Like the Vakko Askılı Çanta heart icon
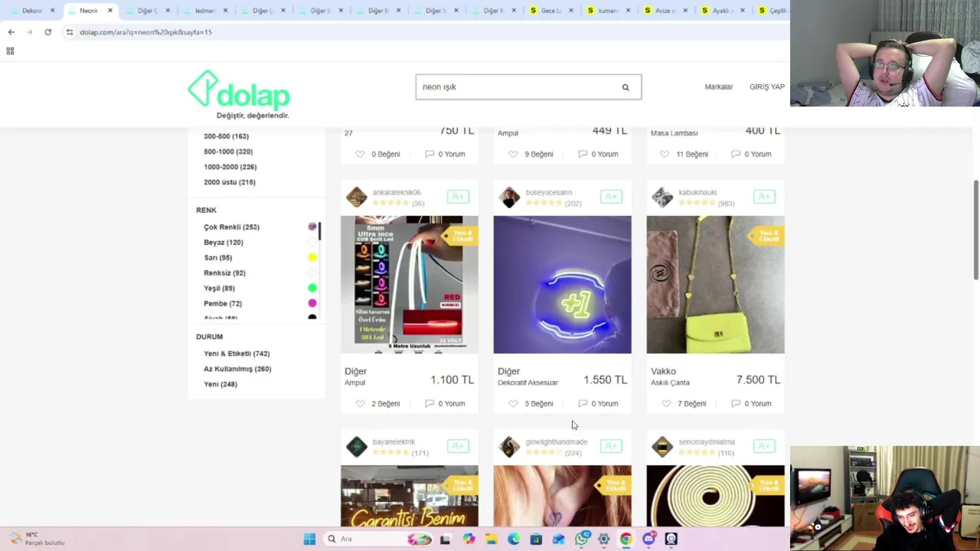This screenshot has width=980, height=551. (666, 403)
